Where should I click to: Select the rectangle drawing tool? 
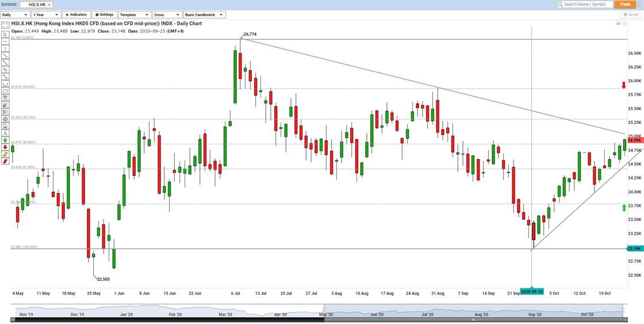click(5, 91)
